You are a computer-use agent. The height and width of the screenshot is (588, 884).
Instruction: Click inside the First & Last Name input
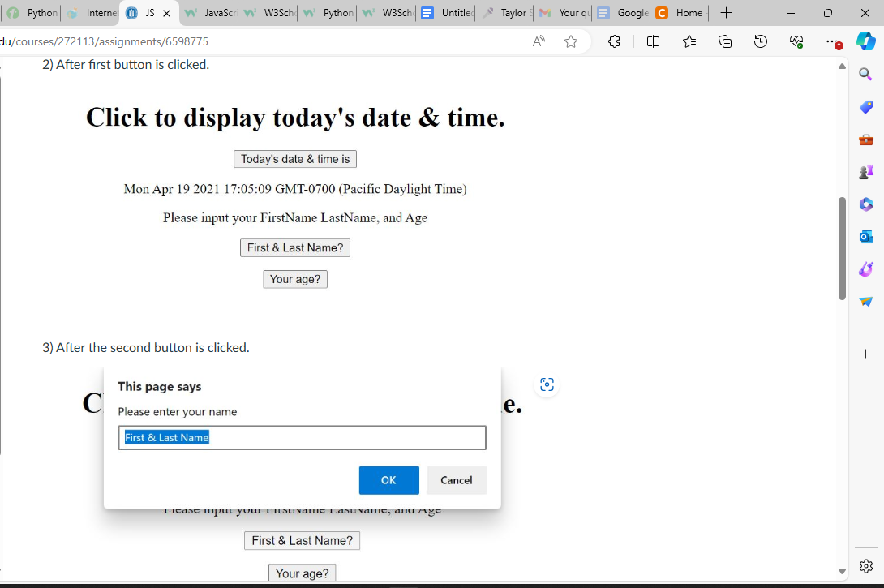coord(302,437)
